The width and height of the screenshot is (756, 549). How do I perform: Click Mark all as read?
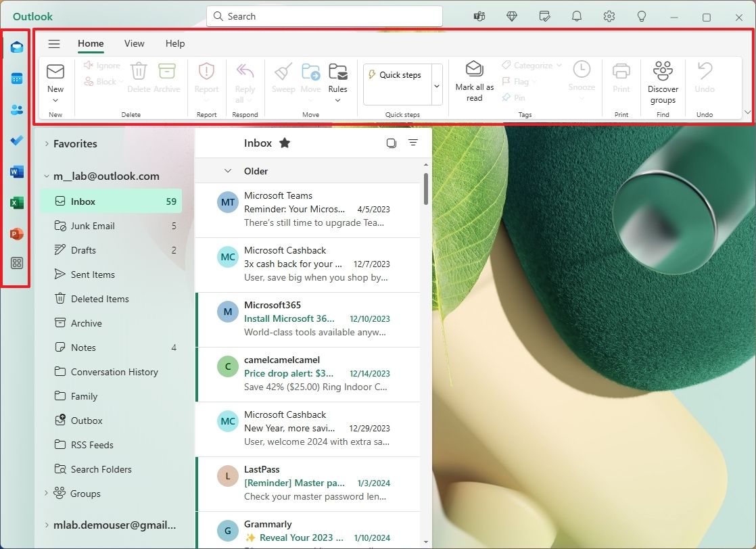coord(473,80)
